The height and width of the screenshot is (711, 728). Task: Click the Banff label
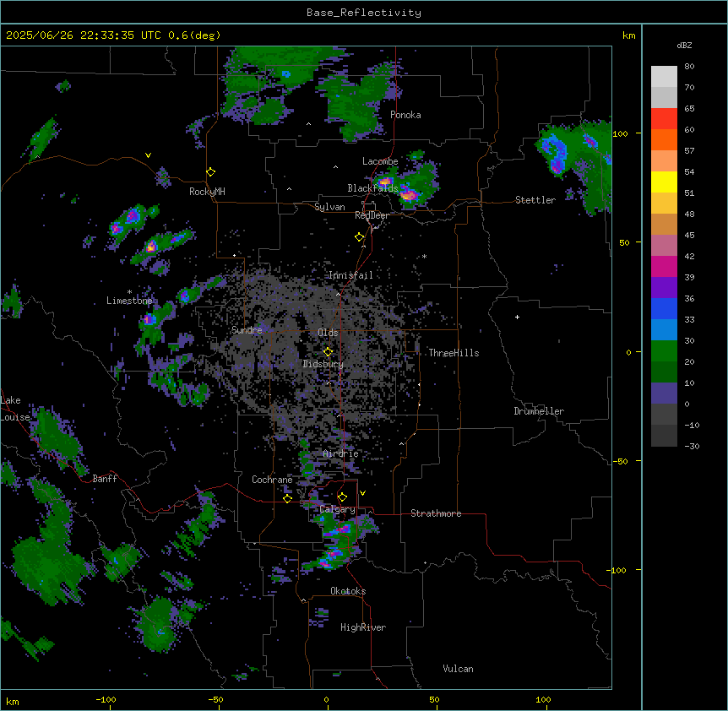105,479
